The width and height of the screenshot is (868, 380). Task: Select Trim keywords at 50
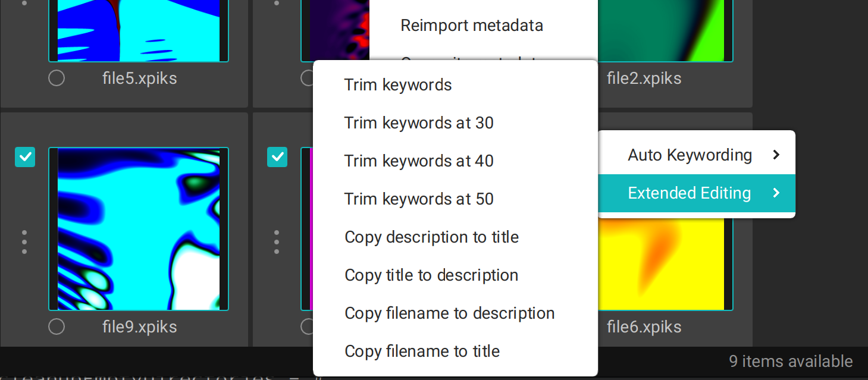418,199
